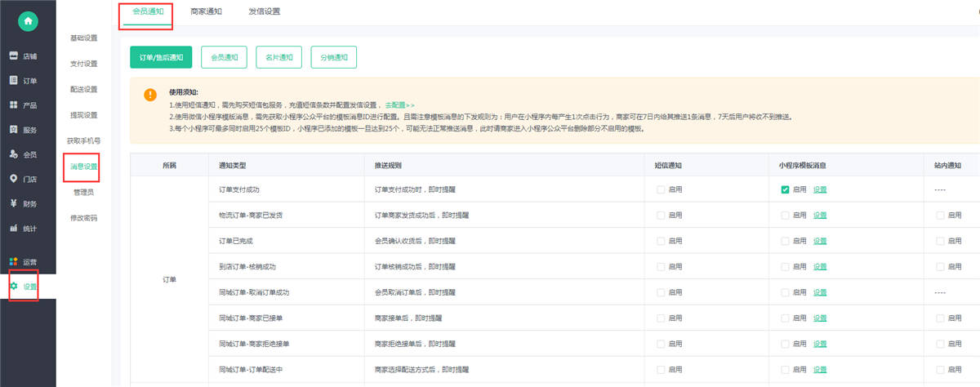Screen dimensions: 980x387
Task: Open 设置 link for 订单支付成功 row
Action: click(820, 189)
